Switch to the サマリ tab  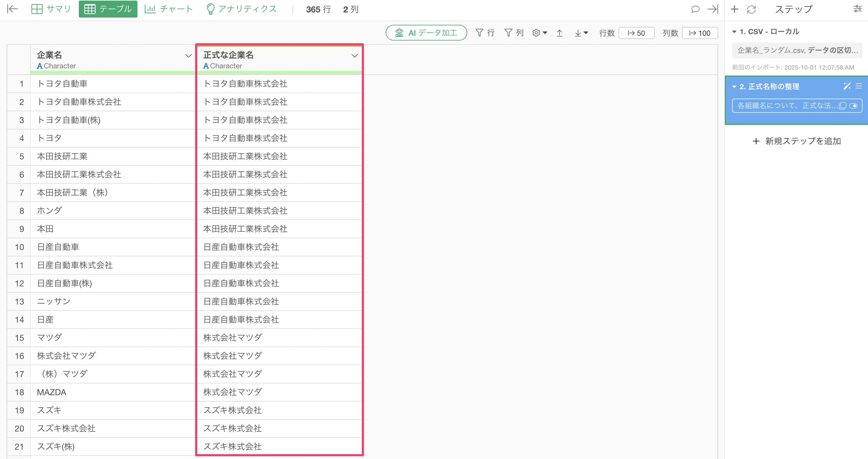pyautogui.click(x=51, y=9)
